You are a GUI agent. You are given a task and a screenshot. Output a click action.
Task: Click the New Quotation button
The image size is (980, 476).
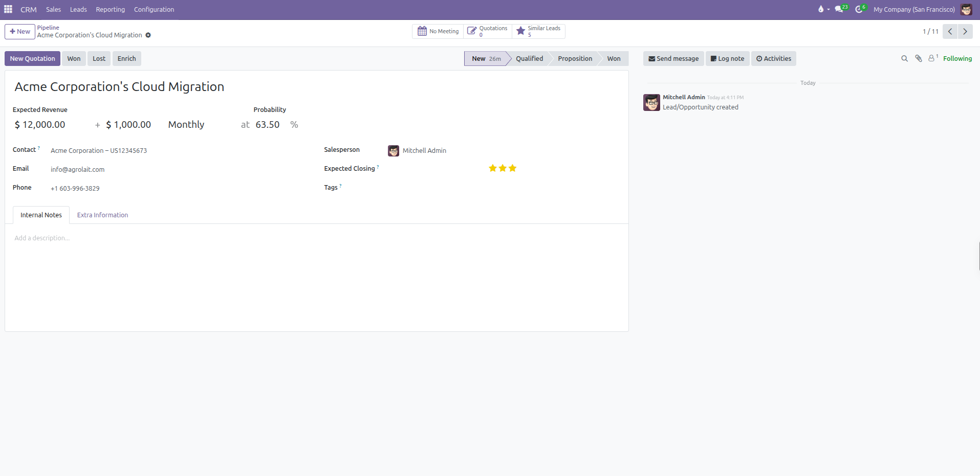coord(32,59)
